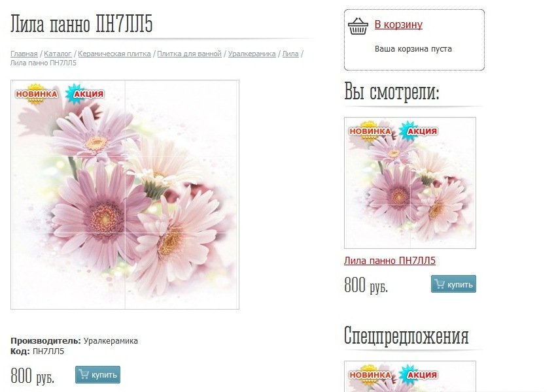Viewport: 556px width, 392px height.
Task: Go to 'Главная' in breadcrumbs
Action: [x=24, y=54]
